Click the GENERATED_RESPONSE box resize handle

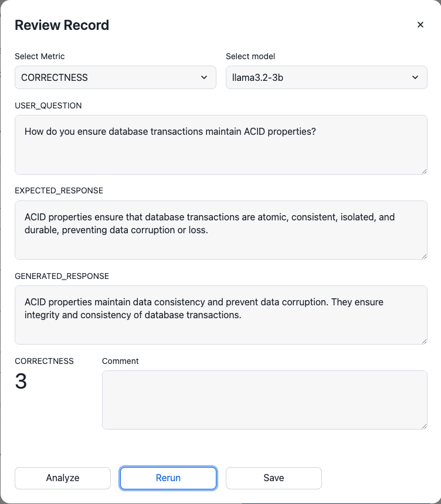click(423, 340)
